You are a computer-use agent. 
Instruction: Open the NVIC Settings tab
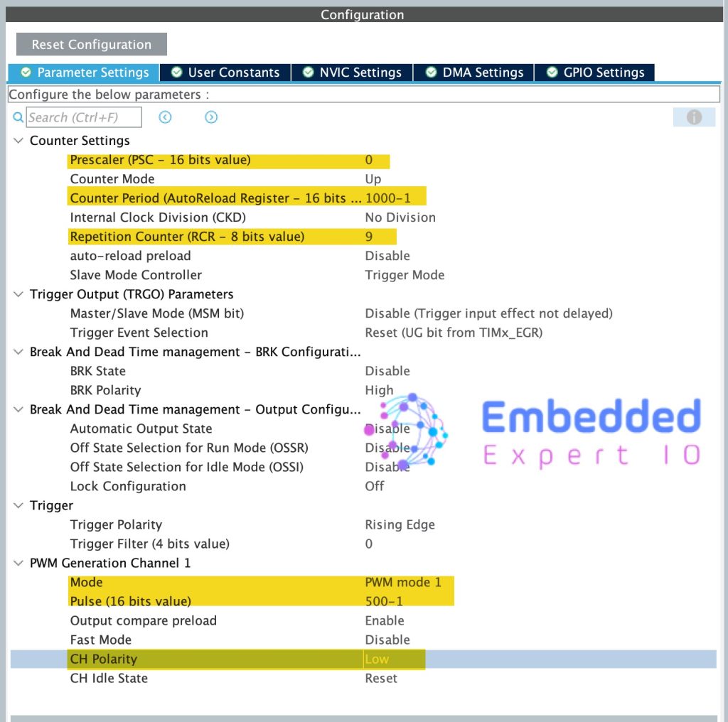coord(353,72)
